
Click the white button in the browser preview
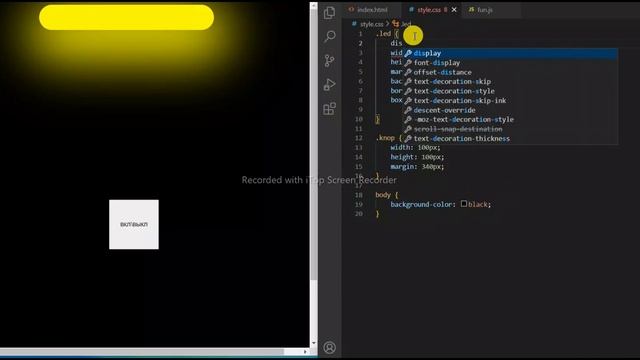(x=134, y=224)
